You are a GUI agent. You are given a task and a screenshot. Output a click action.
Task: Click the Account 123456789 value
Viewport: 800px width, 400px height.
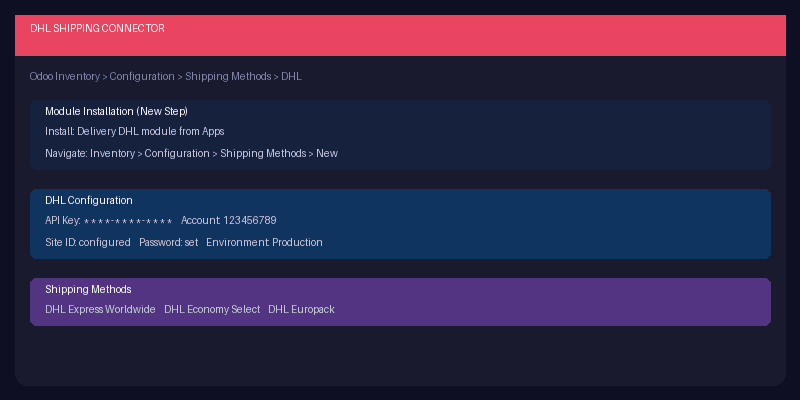(x=229, y=220)
